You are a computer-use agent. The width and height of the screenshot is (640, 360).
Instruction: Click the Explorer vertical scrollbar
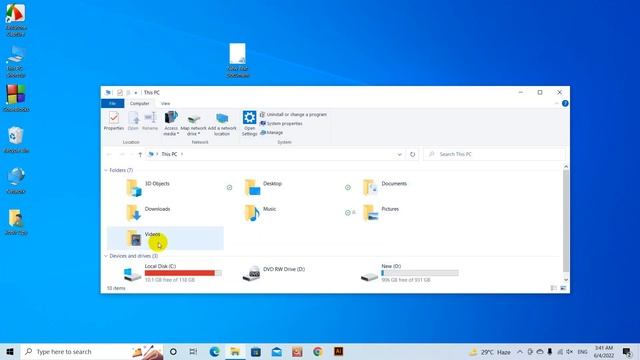tap(566, 220)
